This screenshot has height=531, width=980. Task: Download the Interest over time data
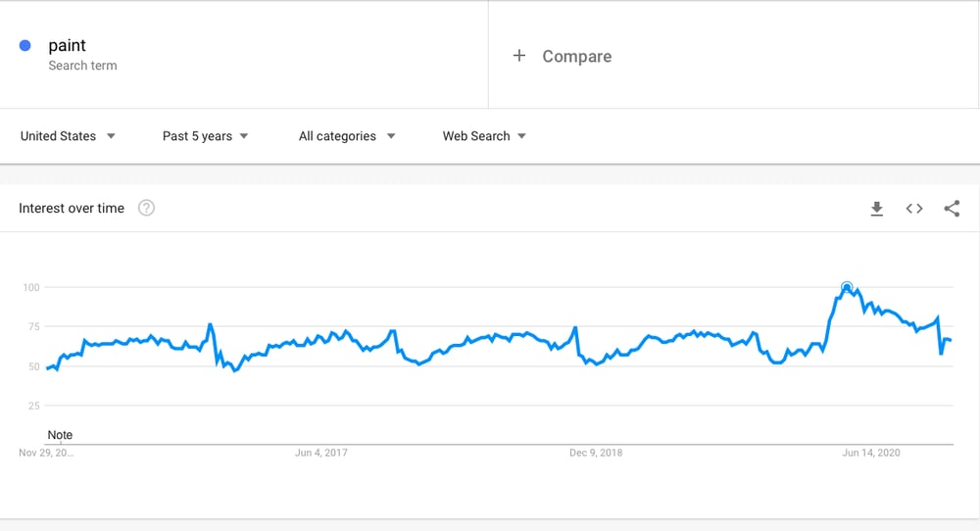877,209
